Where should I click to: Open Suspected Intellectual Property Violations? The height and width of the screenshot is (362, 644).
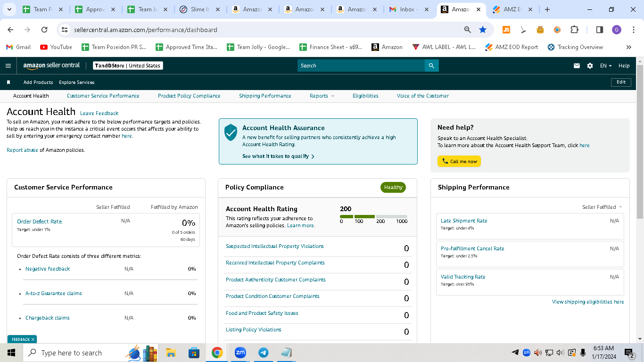[275, 246]
